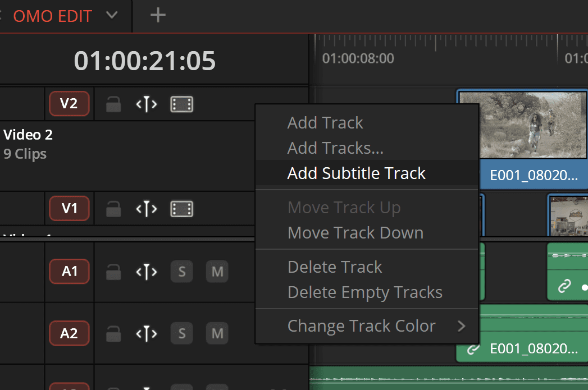Disable V2 video track filmstrip icon

[182, 104]
